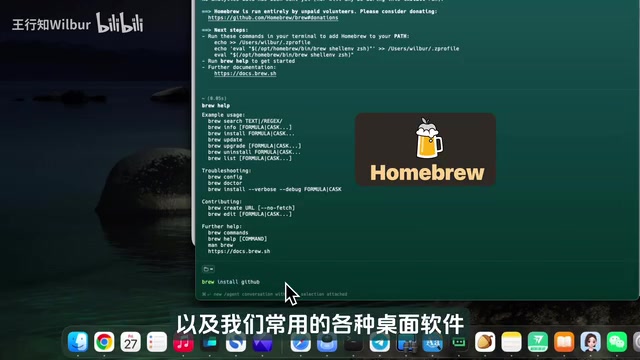Click the 'brew edit [FORMULA|CASK...]' line

coord(250,214)
